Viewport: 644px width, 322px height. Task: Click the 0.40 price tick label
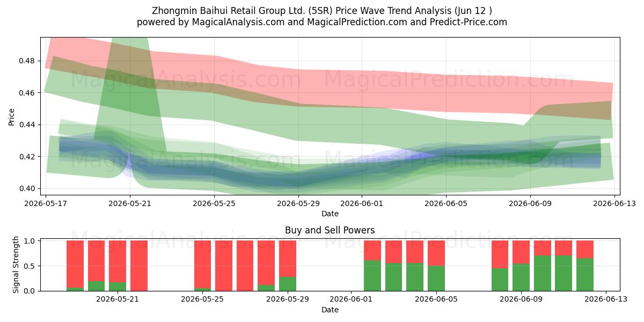(28, 188)
